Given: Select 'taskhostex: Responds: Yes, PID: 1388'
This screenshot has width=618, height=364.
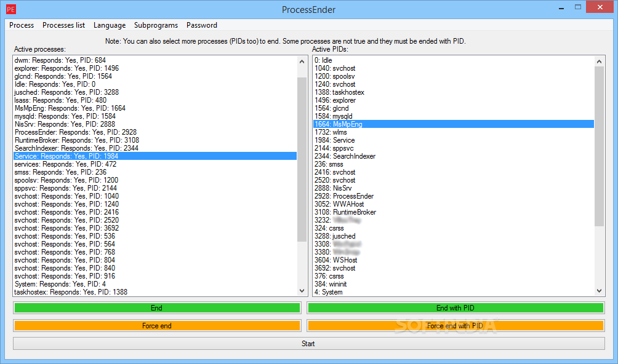Looking at the screenshot, I should 155,292.
